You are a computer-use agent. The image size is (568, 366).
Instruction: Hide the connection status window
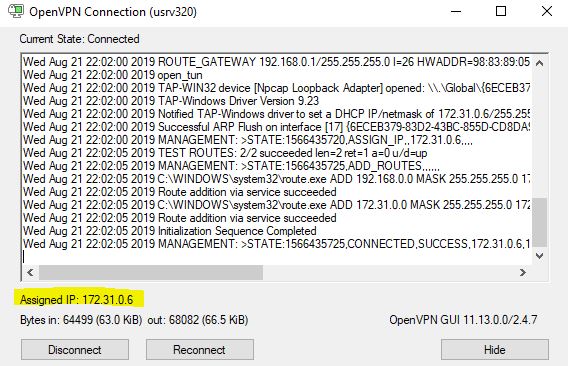(495, 350)
